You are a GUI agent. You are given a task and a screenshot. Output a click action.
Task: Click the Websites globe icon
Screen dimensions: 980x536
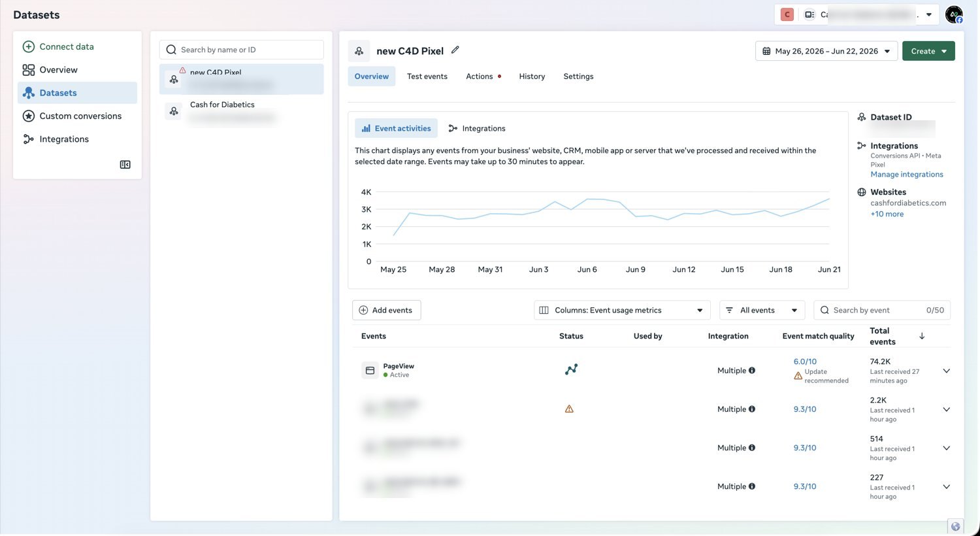[862, 192]
